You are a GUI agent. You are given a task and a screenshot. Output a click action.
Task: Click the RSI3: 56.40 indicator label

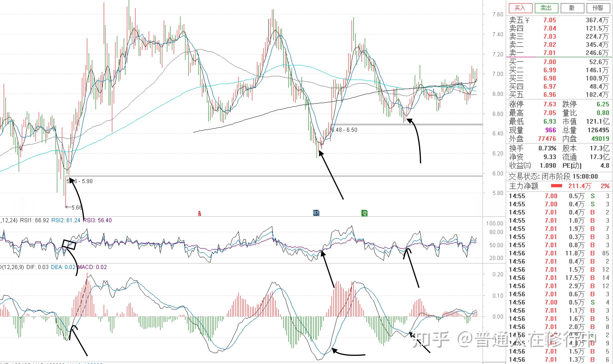point(97,220)
